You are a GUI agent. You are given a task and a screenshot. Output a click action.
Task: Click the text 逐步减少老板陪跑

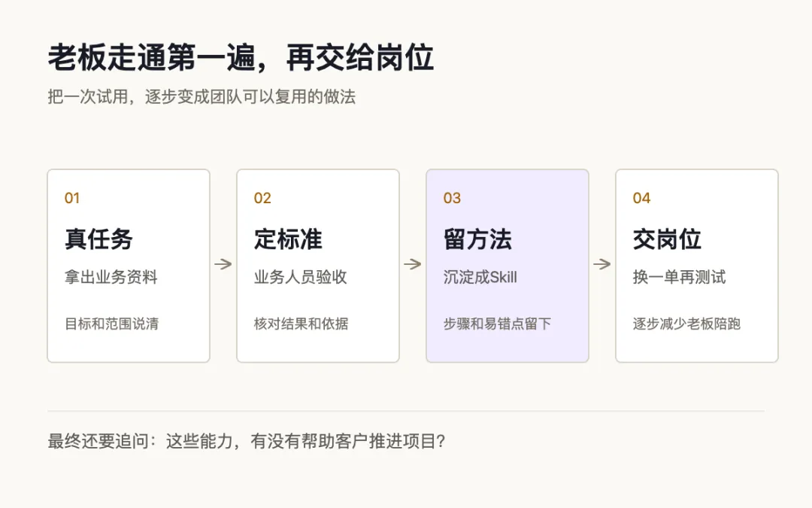686,324
